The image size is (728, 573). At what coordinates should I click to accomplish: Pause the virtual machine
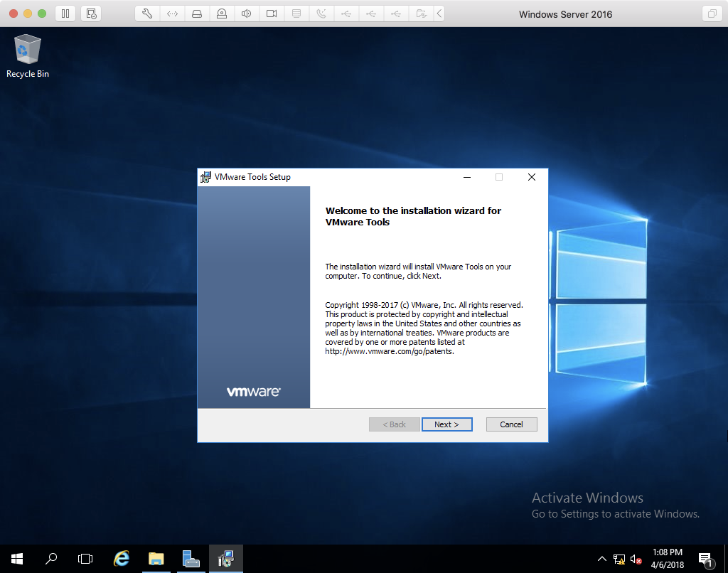(x=65, y=14)
